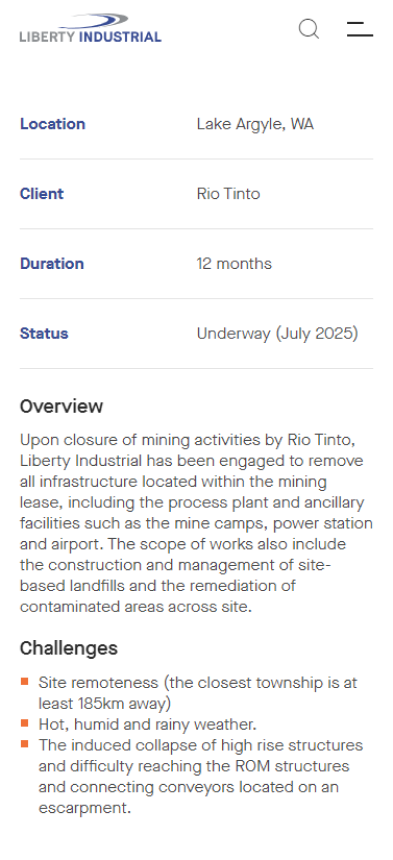Click the orange bullet beside Site remoteness
This screenshot has height=860, width=393.
pyautogui.click(x=25, y=682)
